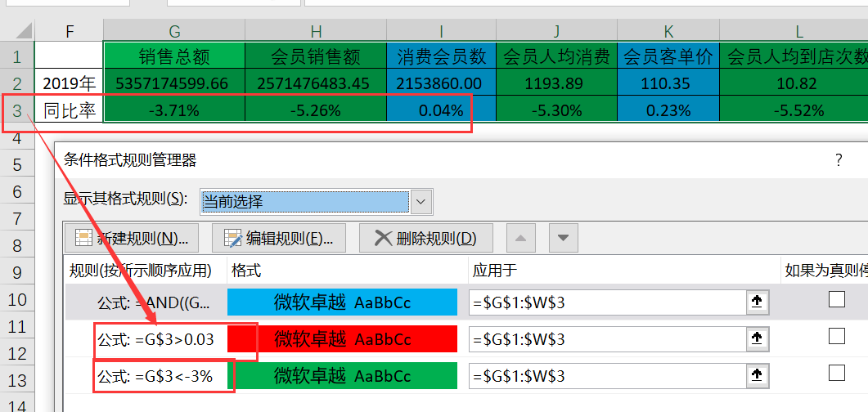Viewport: 868px width, 412px height.
Task: Select the blue format preview swatch
Action: pos(342,302)
